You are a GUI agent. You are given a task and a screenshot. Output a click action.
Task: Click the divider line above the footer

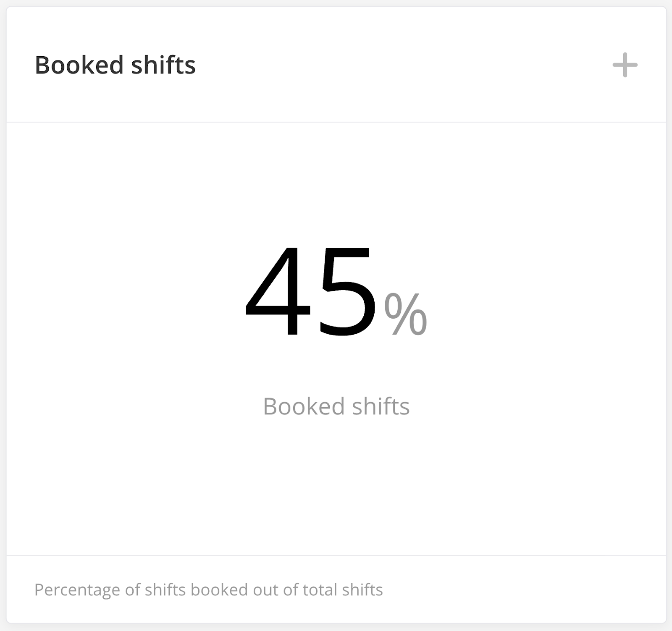(x=336, y=555)
